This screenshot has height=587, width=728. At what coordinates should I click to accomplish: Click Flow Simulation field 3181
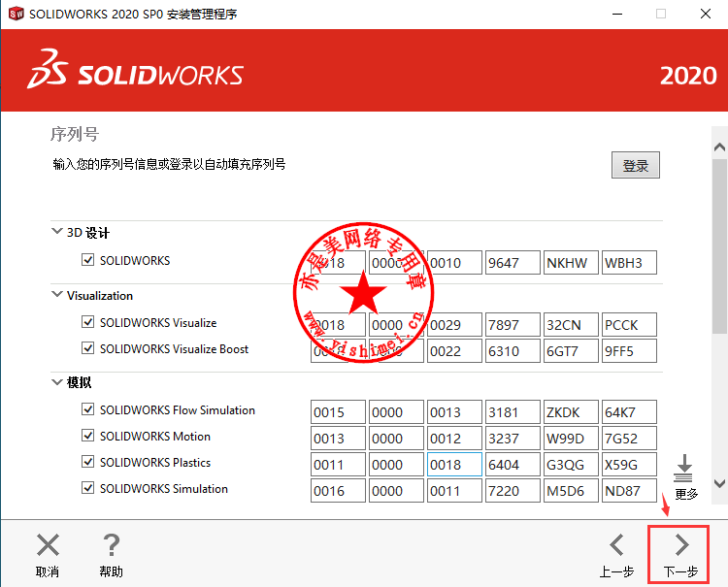pos(513,412)
